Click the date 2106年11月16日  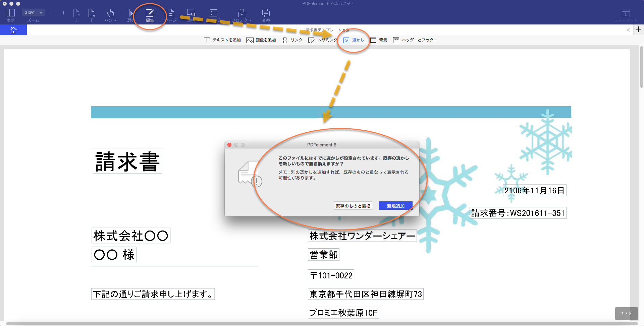[x=535, y=190]
